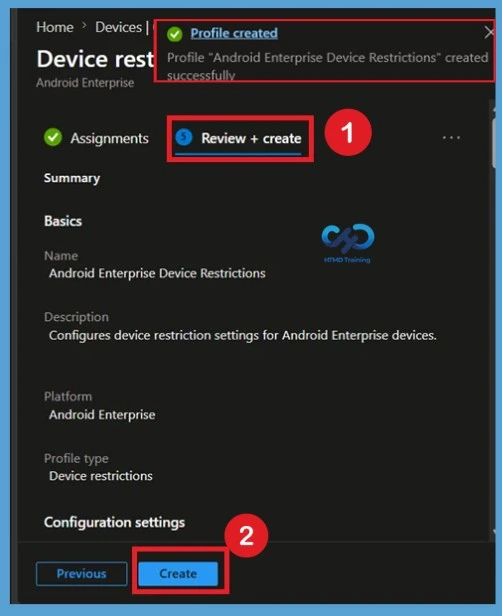Click the Platform field label

click(68, 396)
